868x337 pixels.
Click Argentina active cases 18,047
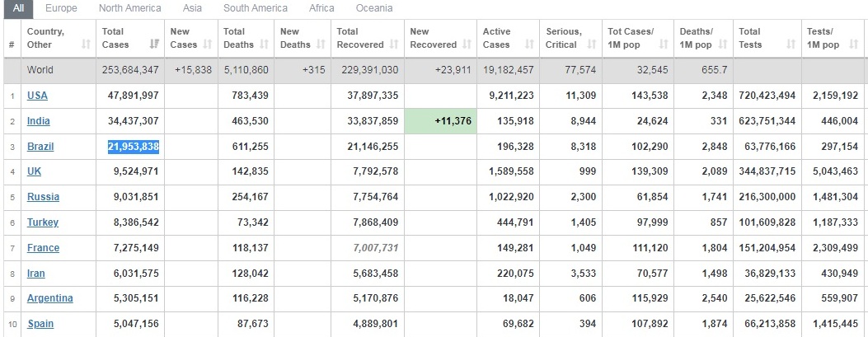tap(518, 298)
